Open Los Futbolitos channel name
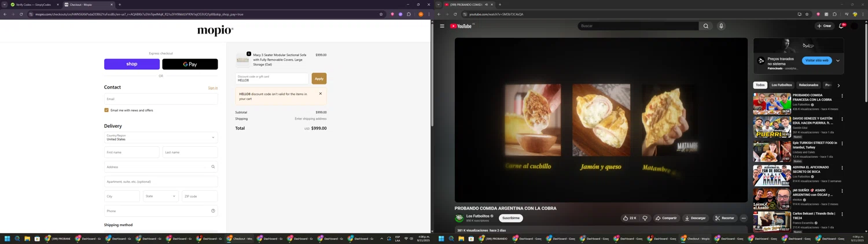868x244 pixels. (478, 216)
